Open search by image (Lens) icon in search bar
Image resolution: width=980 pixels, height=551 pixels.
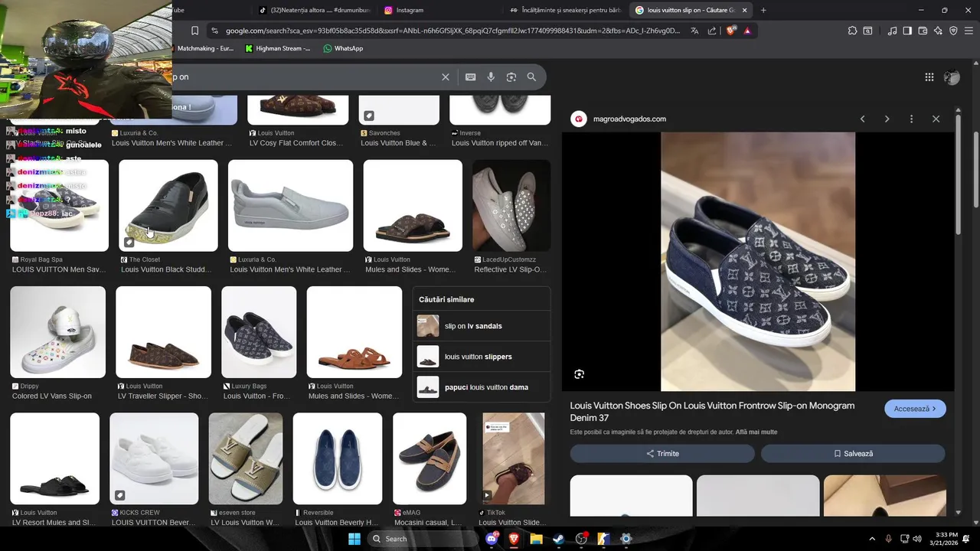(x=511, y=77)
